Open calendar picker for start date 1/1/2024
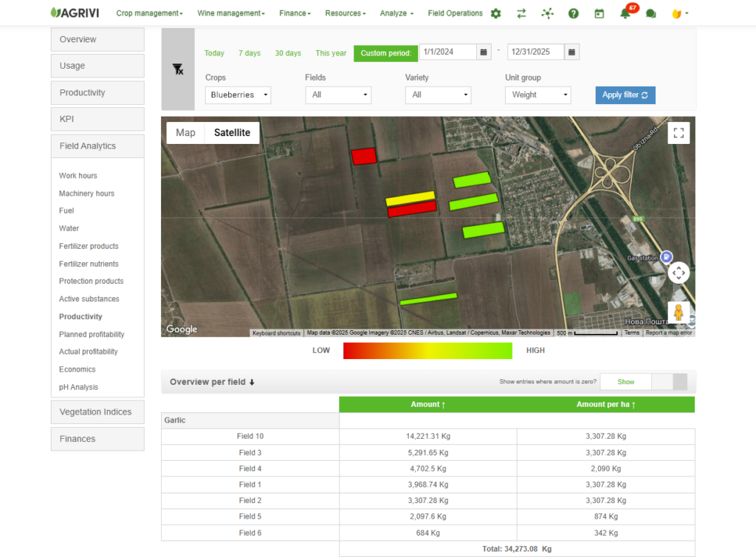 coord(484,52)
